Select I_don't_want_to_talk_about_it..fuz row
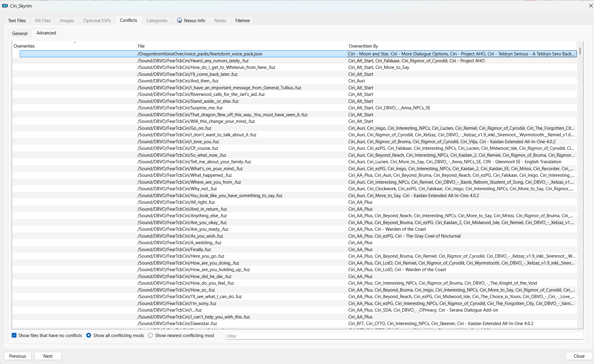Screen dimensions: 594x364 coord(294,135)
